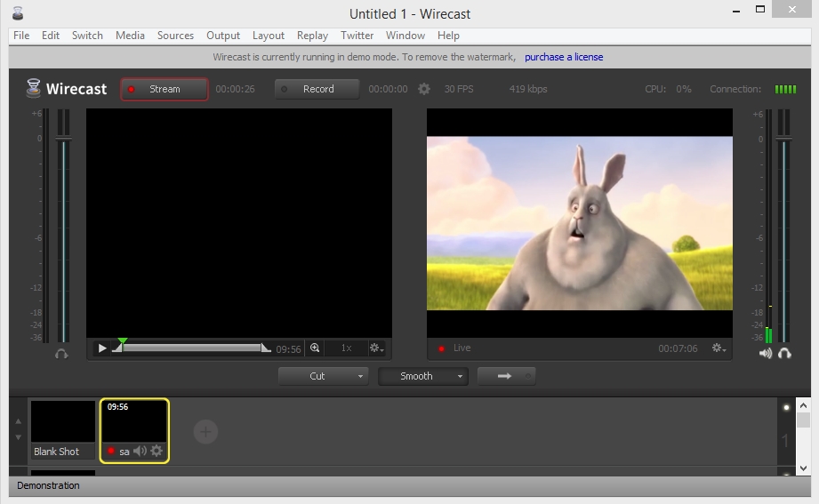Toggle layer 1 visibility indicator dot
Viewport: 819px width, 504px height.
point(786,407)
